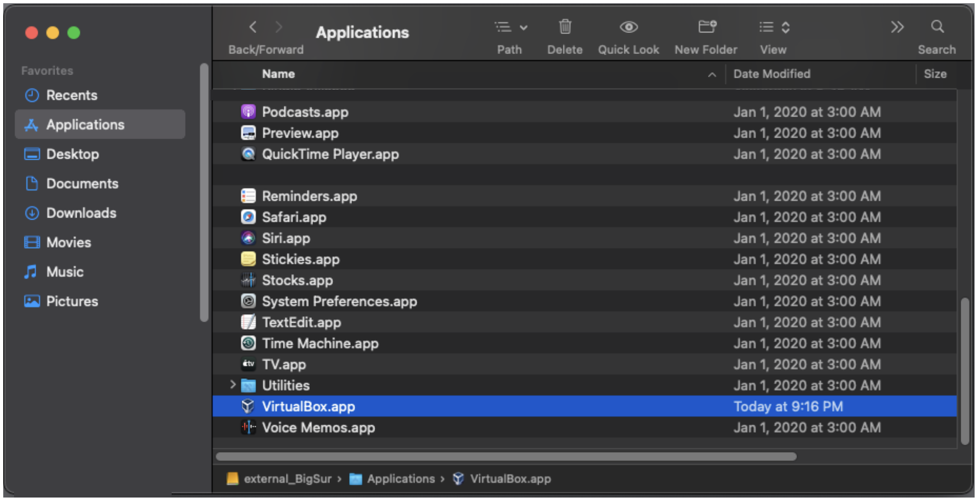Click the Stickies.app icon

248,259
